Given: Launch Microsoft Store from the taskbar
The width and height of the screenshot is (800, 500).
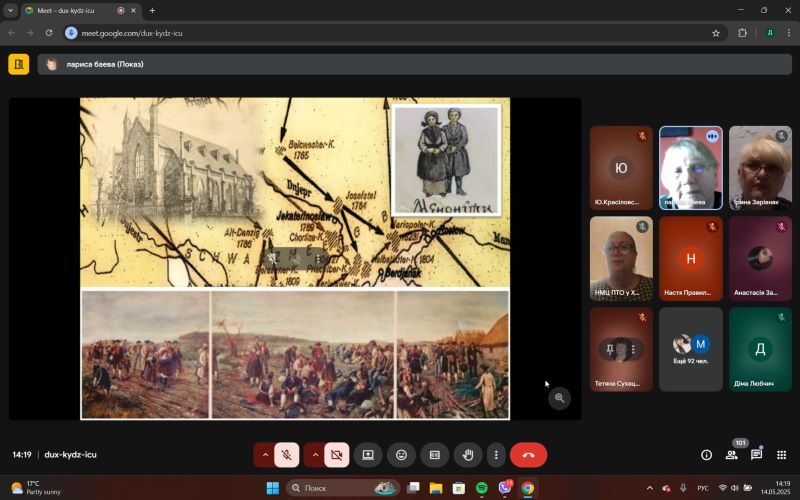Looking at the screenshot, I should pyautogui.click(x=459, y=488).
